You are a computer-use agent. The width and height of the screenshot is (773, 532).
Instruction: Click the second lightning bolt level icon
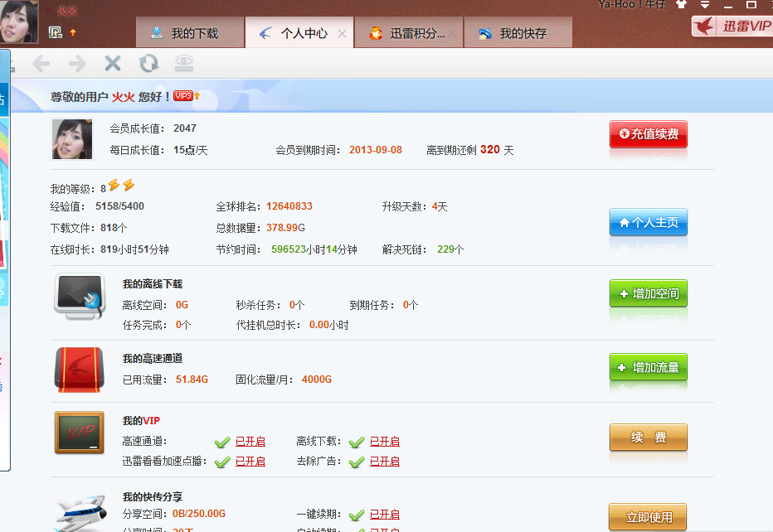click(x=129, y=186)
